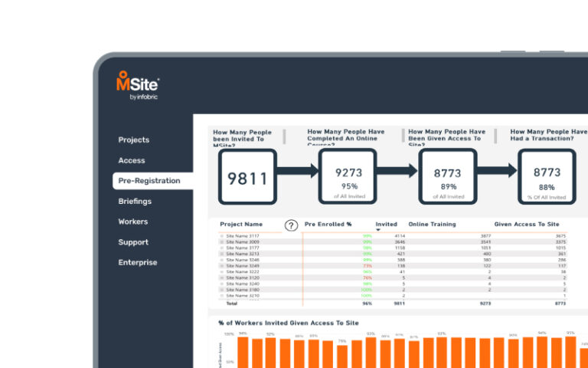Viewport: 588px width, 368px height.
Task: Click the 9273 online course card
Action: pos(349,178)
